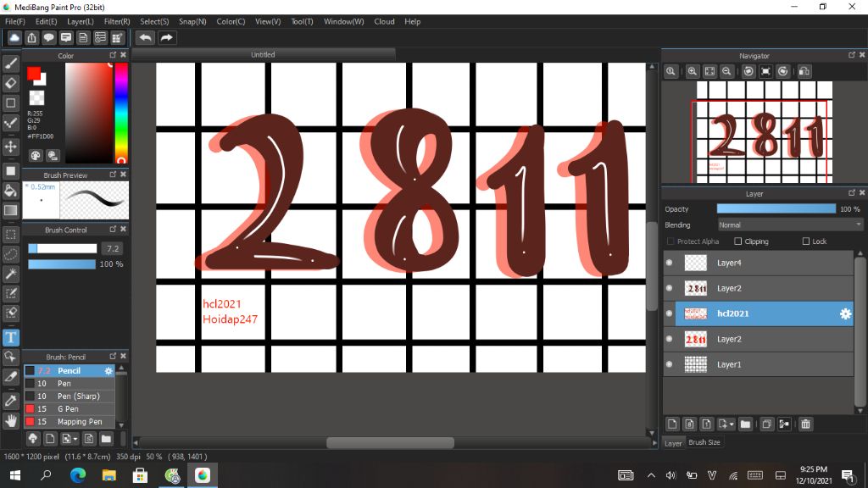
Task: Create a new layer with the page icon
Action: 672,424
